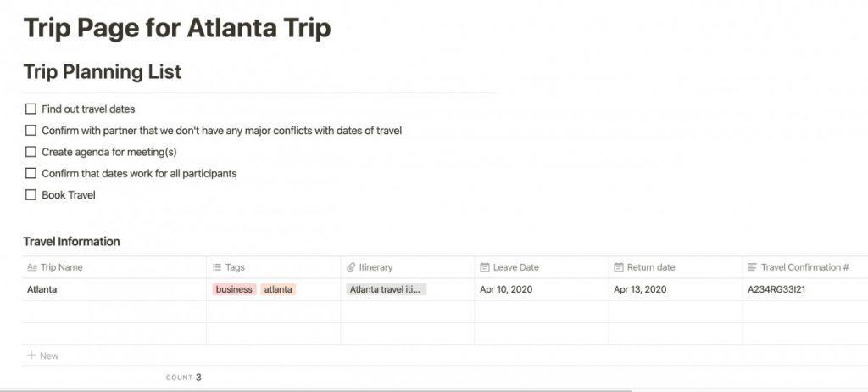Check the Find out travel dates box
The height and width of the screenshot is (392, 868).
31,109
